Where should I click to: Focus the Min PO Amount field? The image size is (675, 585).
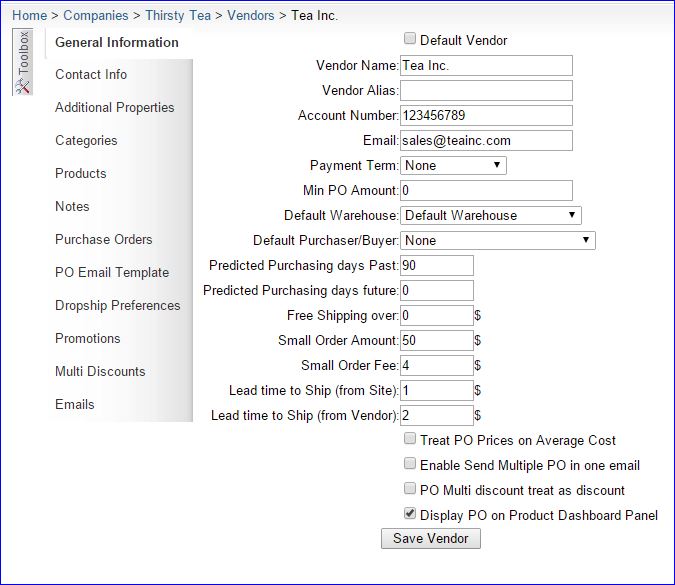coord(486,190)
